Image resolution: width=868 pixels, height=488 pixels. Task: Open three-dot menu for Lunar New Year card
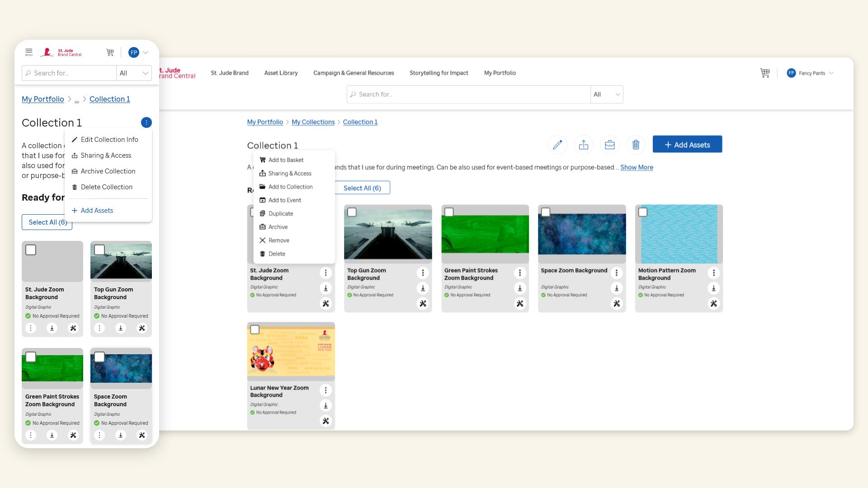(x=325, y=390)
